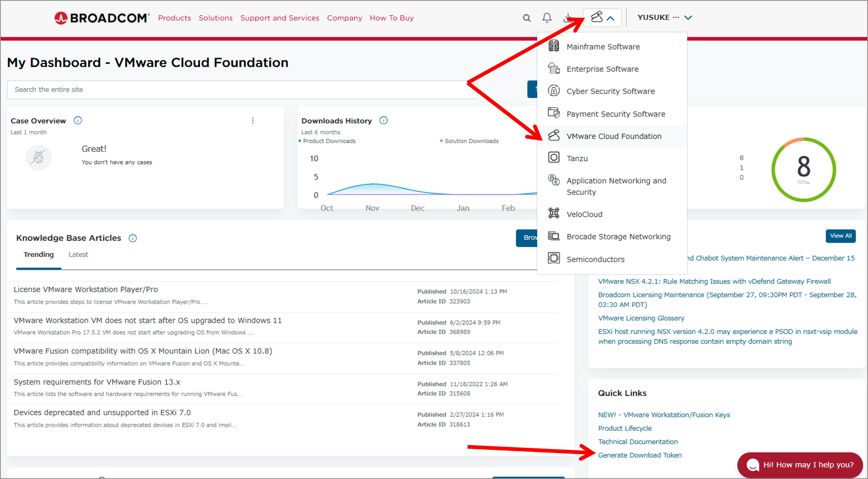Show Case Overview info tooltip icon
The image size is (868, 479).
(78, 120)
